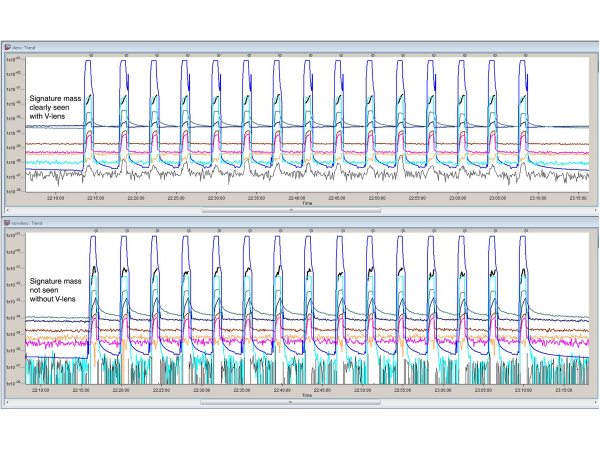The width and height of the screenshot is (600, 450).
Task: Click the Time axis label under vlens trend
Action: click(x=308, y=204)
